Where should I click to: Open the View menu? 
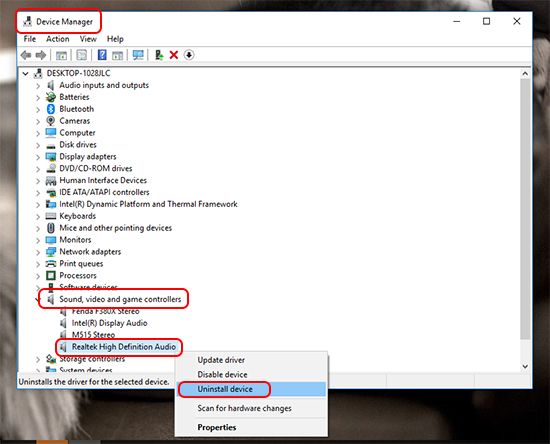click(88, 39)
